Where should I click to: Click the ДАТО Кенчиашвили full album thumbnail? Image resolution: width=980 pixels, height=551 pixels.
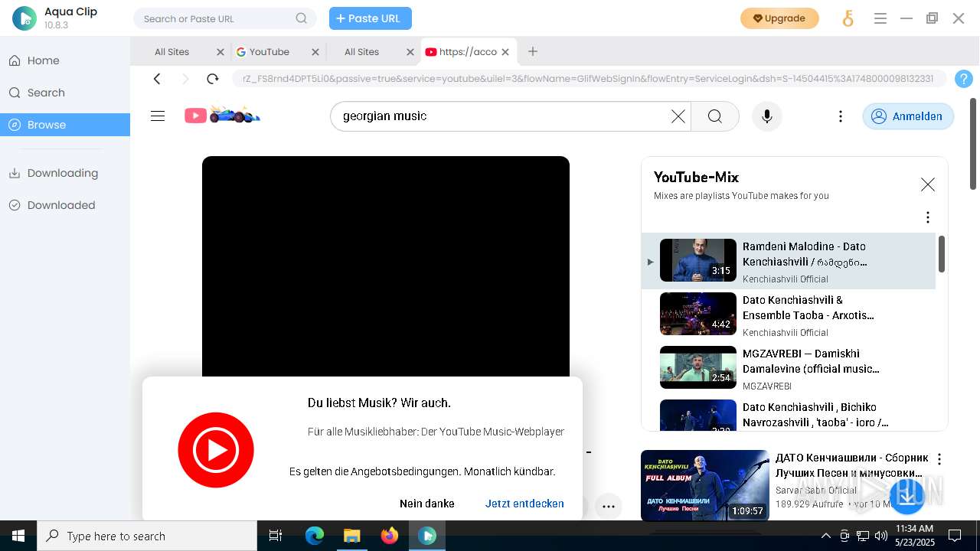(705, 485)
